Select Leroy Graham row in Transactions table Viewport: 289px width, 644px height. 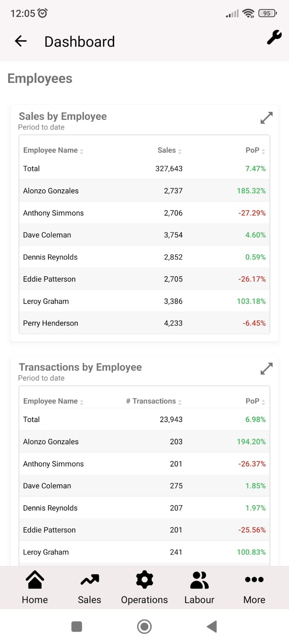coord(144,552)
